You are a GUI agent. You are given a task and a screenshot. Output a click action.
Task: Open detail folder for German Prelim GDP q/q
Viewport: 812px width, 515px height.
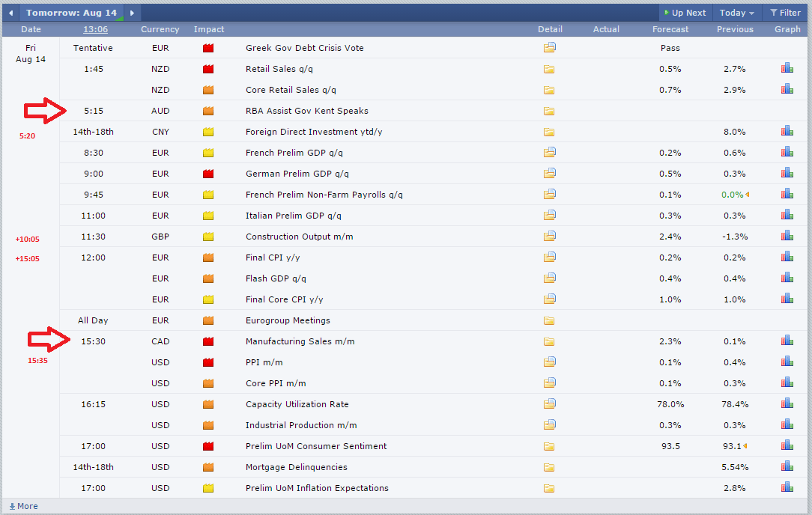point(549,174)
